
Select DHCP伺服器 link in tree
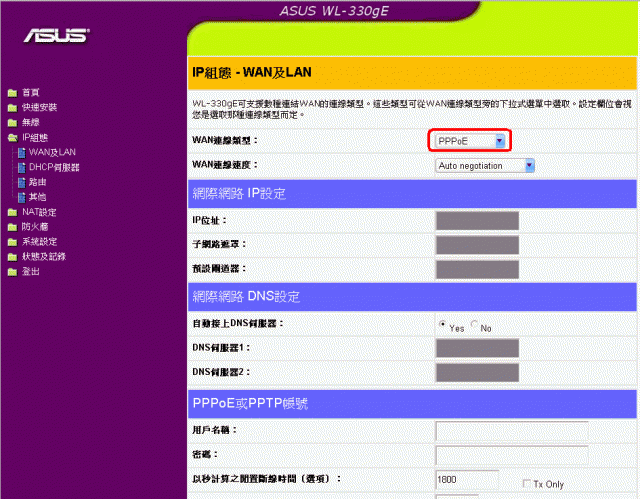coord(54,167)
